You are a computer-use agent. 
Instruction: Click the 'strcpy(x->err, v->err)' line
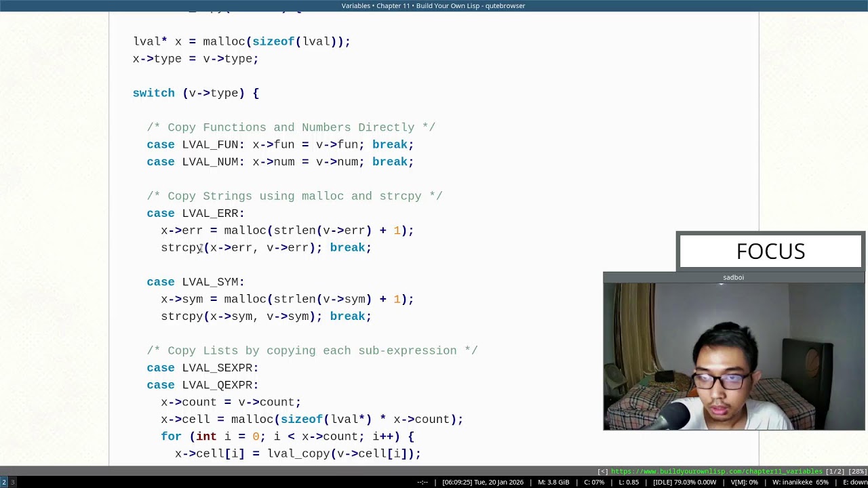click(x=266, y=247)
